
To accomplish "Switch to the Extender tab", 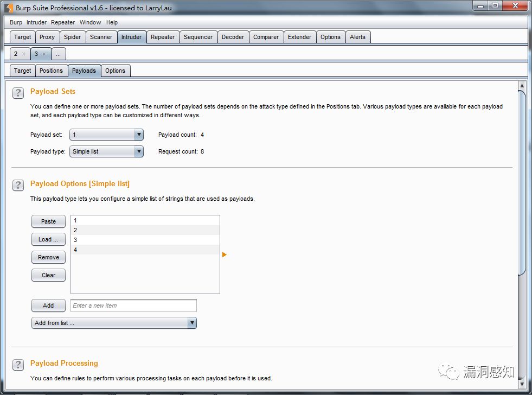I will (x=299, y=37).
